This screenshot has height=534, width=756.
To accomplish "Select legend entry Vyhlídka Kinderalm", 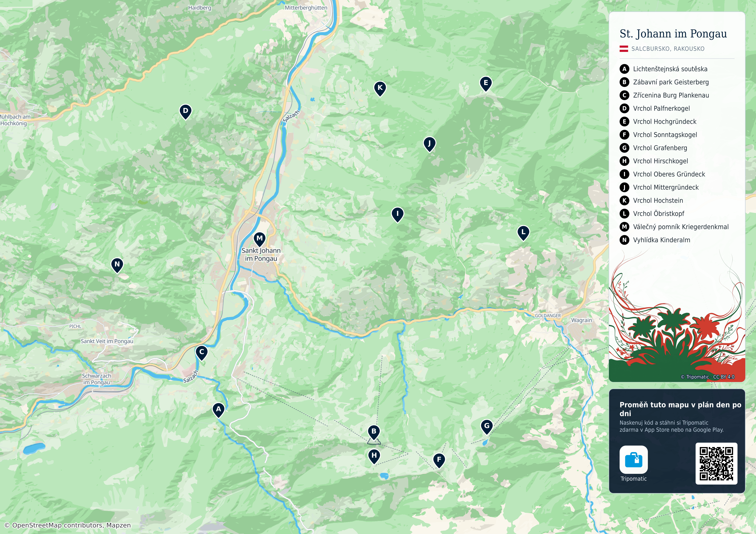I will (655, 240).
